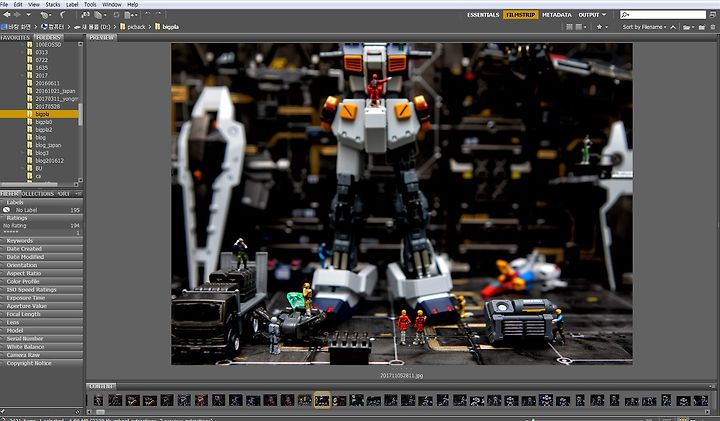Screen dimensions: 720x421
Task: Toggle the No Rating filter
Action: click(41, 225)
